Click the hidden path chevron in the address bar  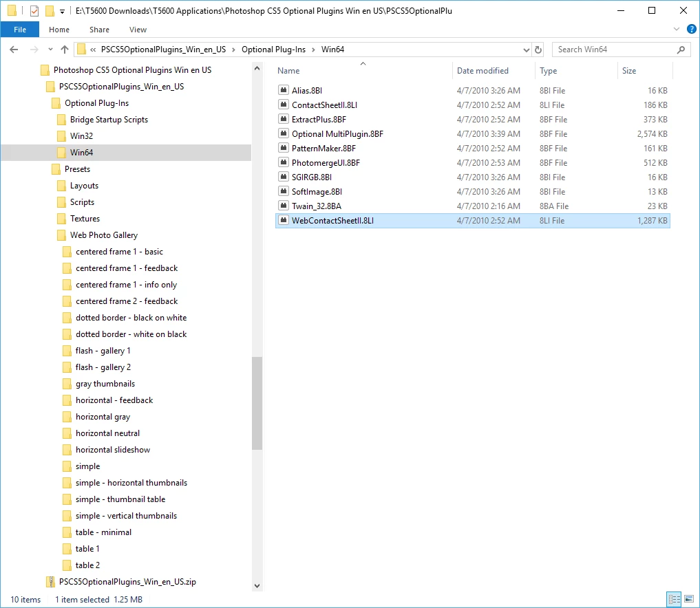[93, 50]
